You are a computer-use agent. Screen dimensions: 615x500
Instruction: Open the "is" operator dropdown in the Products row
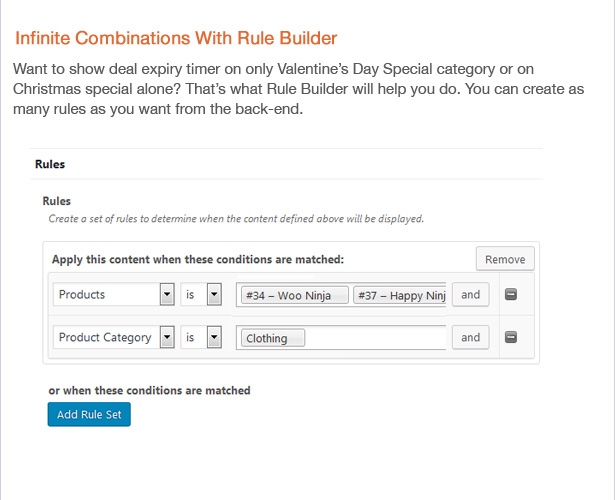coord(201,294)
